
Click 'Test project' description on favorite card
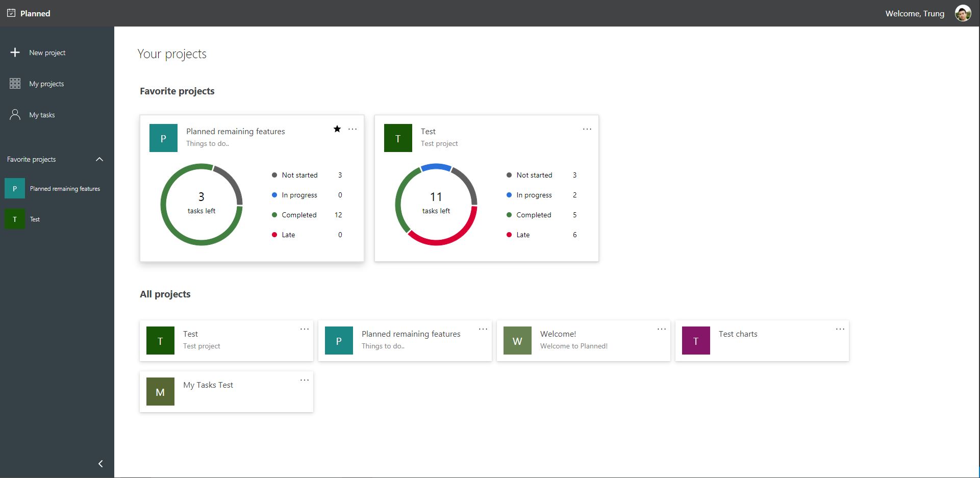[439, 143]
